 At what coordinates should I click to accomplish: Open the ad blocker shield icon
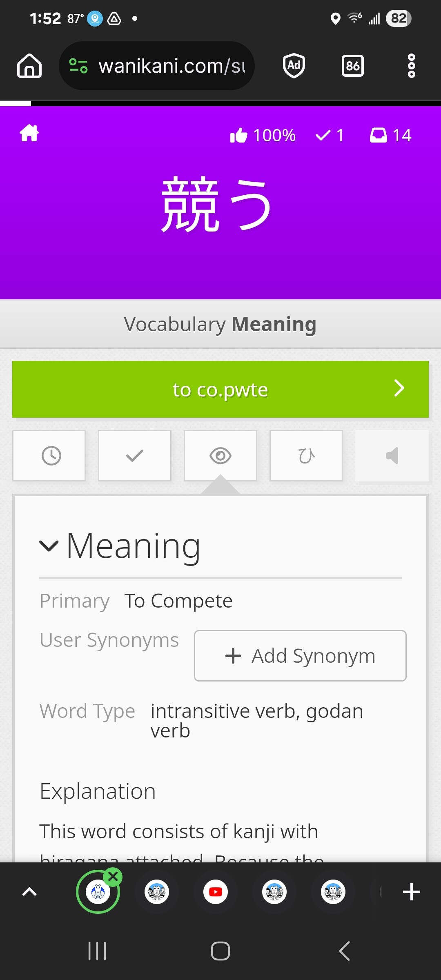click(x=294, y=66)
